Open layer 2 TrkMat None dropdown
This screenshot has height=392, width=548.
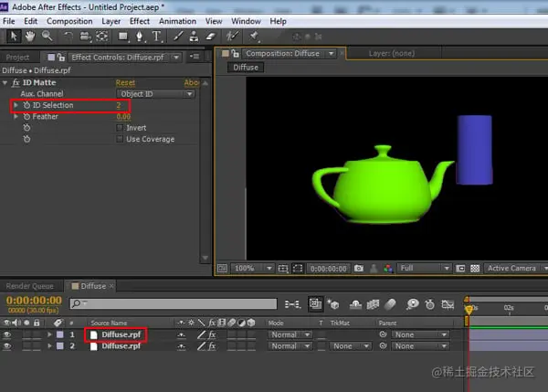click(350, 345)
